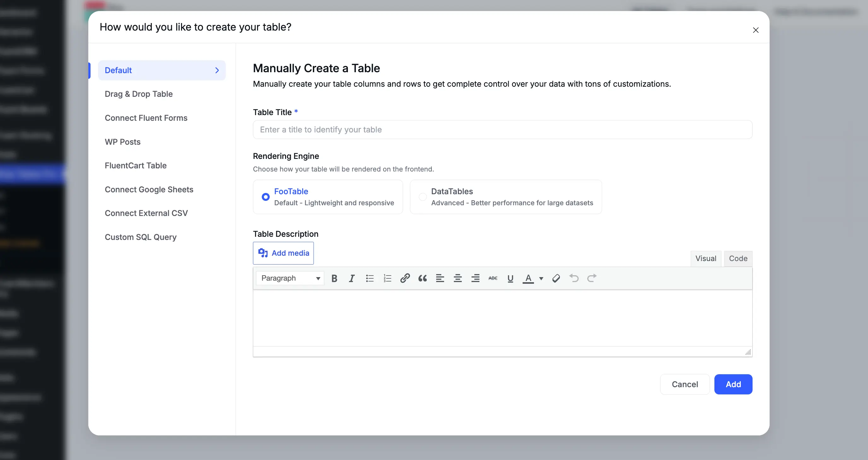The height and width of the screenshot is (460, 868).
Task: Insert or edit a link
Action: [405, 278]
